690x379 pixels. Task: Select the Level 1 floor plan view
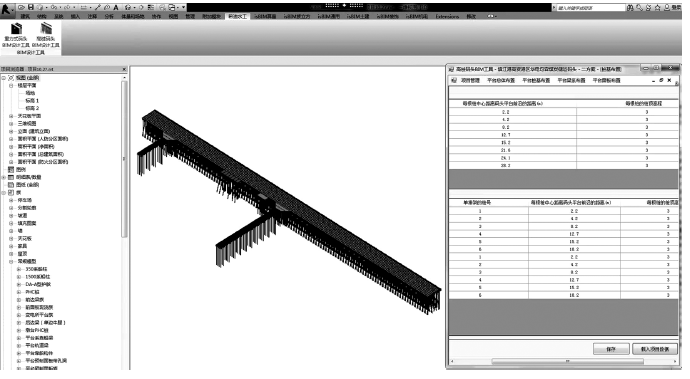(x=32, y=101)
